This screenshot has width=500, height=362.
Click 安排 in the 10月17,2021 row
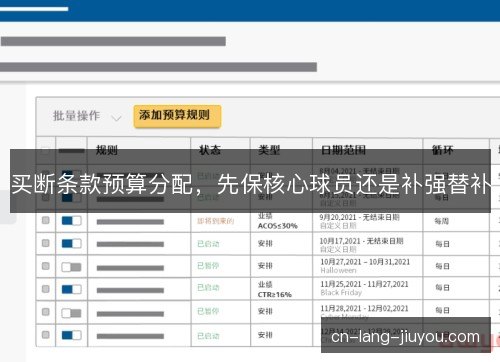(x=265, y=244)
